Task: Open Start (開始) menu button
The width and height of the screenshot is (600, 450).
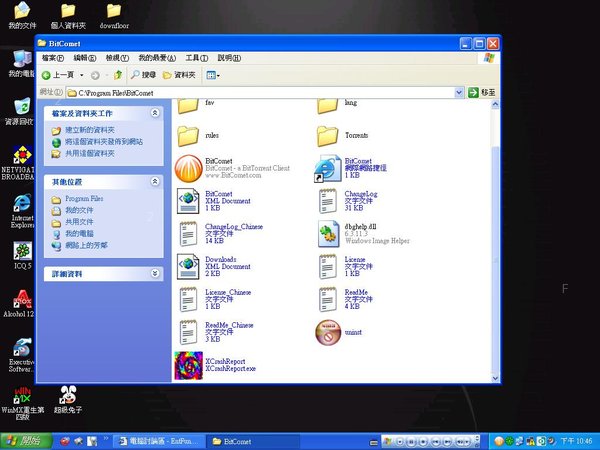Action: (26, 441)
